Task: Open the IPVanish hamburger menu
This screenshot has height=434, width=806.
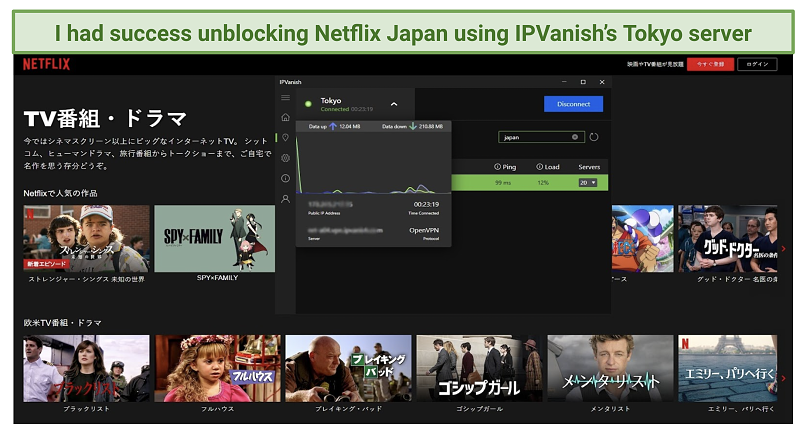Action: [x=285, y=98]
